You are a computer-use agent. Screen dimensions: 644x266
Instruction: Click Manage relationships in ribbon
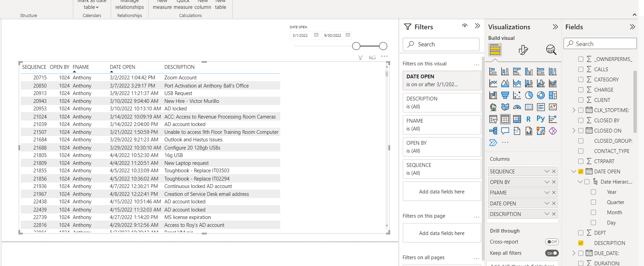[129, 4]
